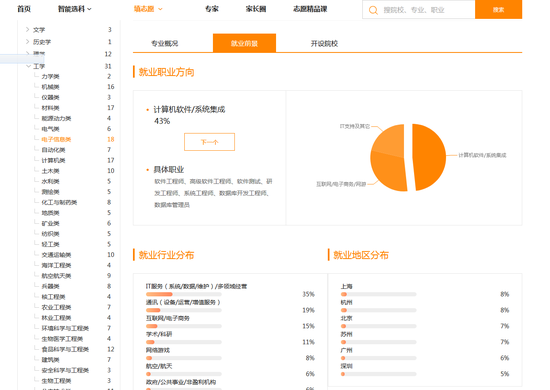The image size is (550, 390).
Task: Select 核工程类 in the tree
Action: (x=53, y=297)
